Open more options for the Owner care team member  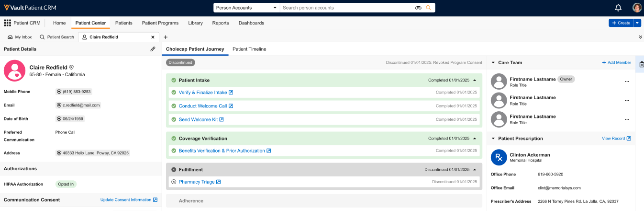pyautogui.click(x=627, y=82)
